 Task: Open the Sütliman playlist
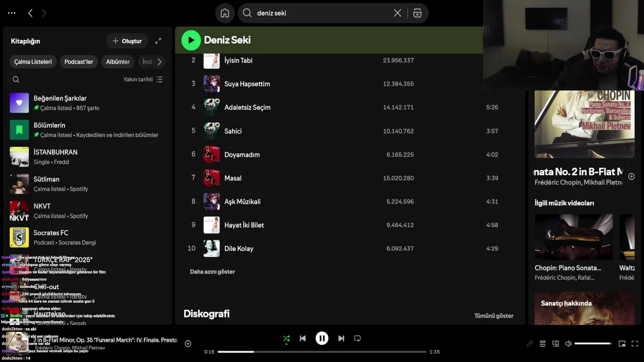coord(88,184)
